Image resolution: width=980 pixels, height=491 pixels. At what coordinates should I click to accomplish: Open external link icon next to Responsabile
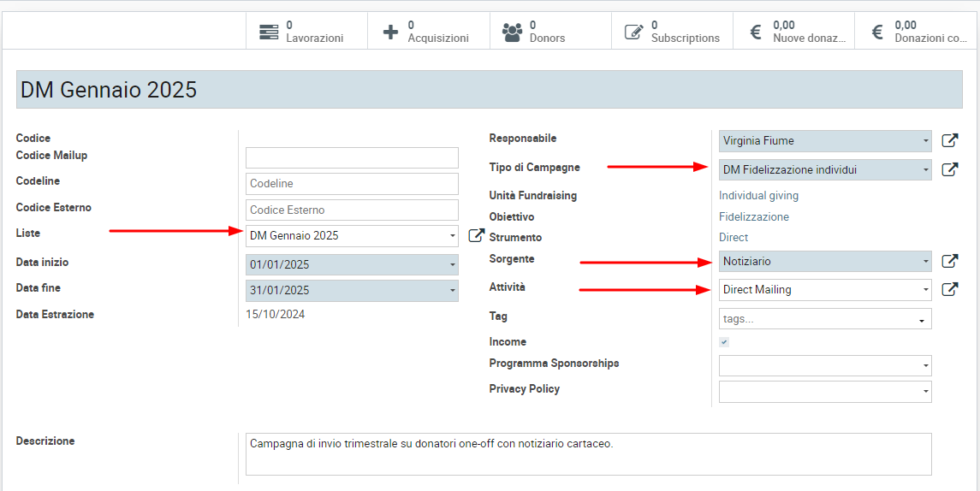(x=949, y=141)
